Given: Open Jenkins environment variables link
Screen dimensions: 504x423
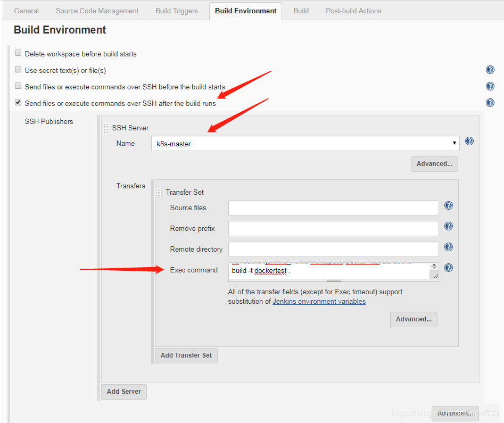Looking at the screenshot, I should point(319,301).
